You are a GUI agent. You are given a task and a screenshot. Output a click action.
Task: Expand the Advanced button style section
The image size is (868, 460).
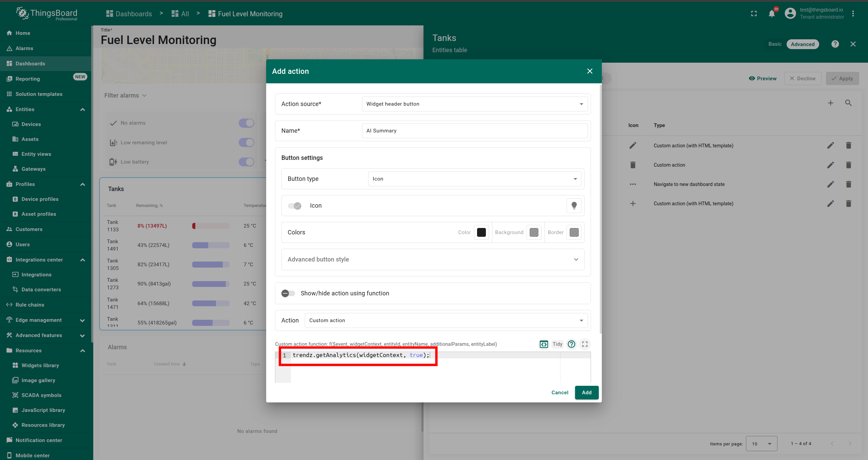(x=433, y=259)
